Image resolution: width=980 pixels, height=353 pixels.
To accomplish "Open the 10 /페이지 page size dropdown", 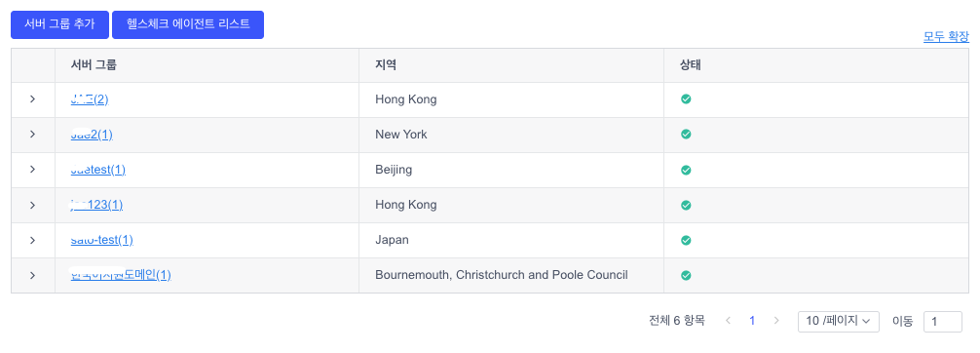I will click(838, 321).
